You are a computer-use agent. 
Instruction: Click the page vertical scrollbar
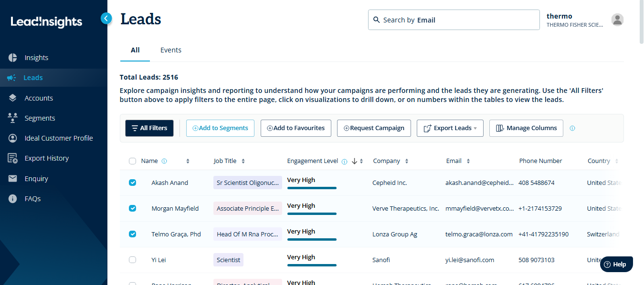point(641,23)
